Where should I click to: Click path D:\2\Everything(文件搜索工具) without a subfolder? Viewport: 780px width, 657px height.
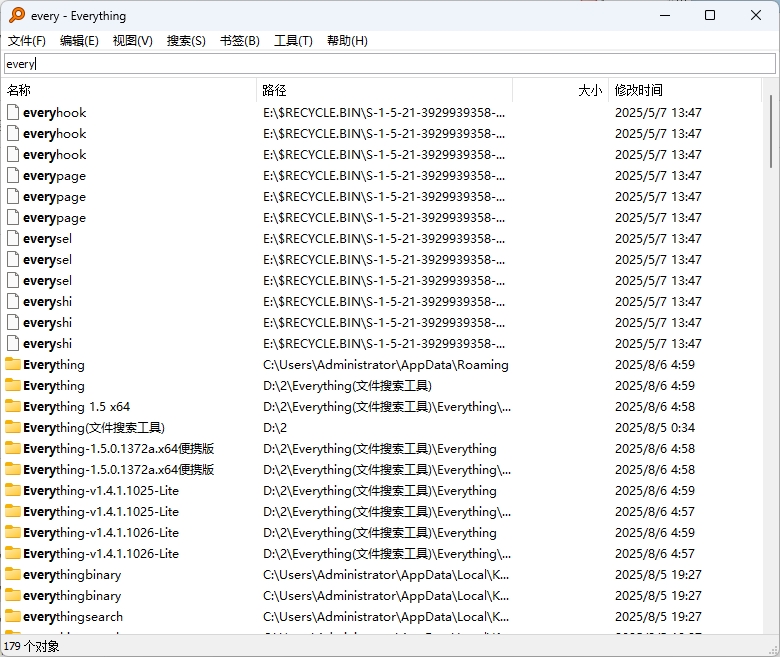[347, 386]
